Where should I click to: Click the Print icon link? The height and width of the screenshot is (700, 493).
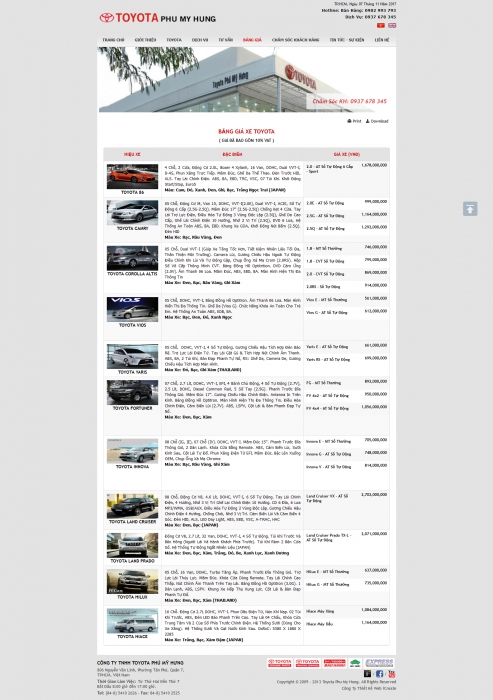point(354,121)
